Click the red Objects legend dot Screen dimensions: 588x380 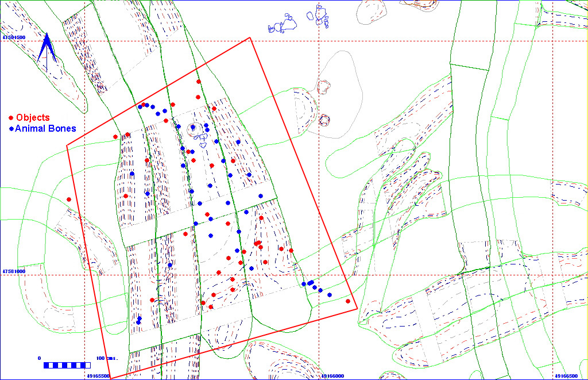(11, 118)
